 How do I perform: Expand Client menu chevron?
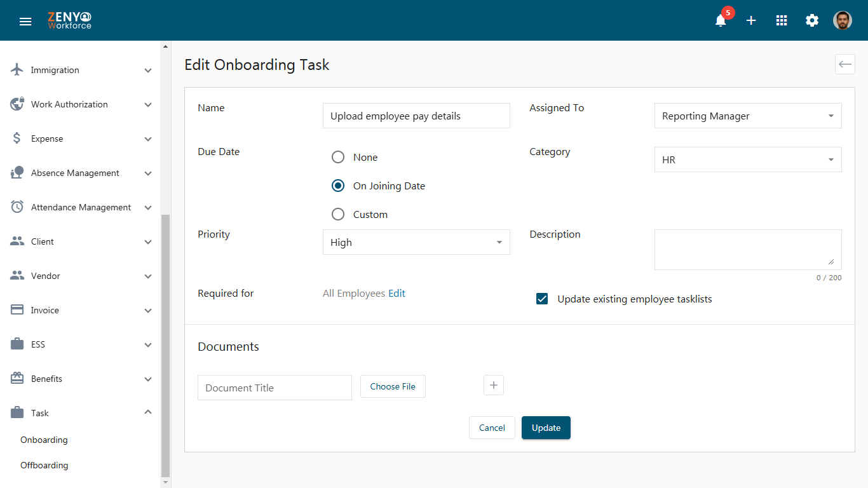point(148,242)
